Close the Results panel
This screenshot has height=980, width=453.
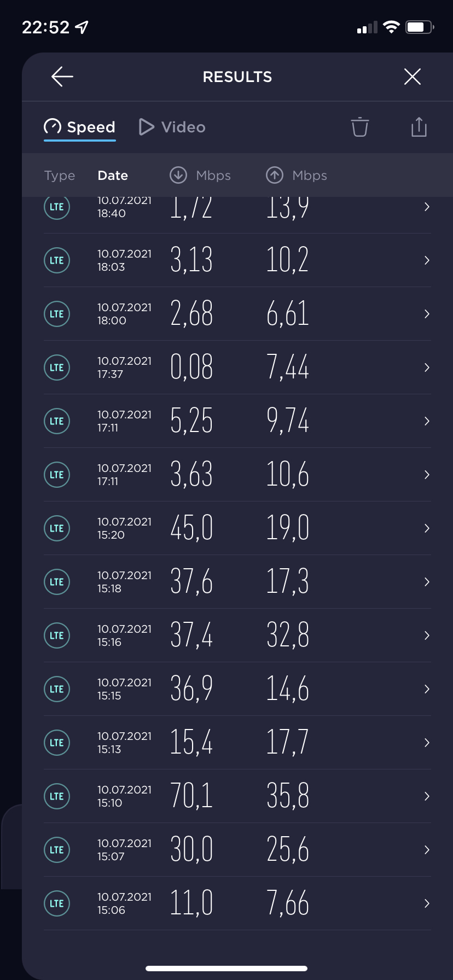[x=413, y=77]
